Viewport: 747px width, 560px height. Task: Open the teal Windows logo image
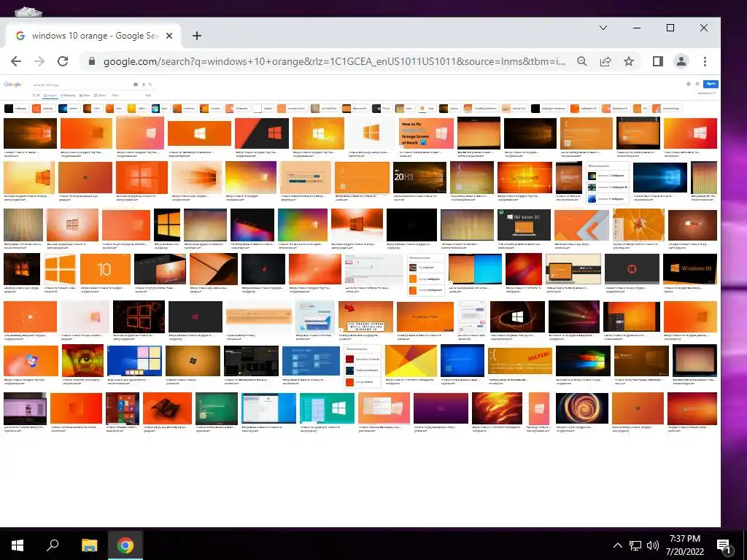tap(327, 408)
